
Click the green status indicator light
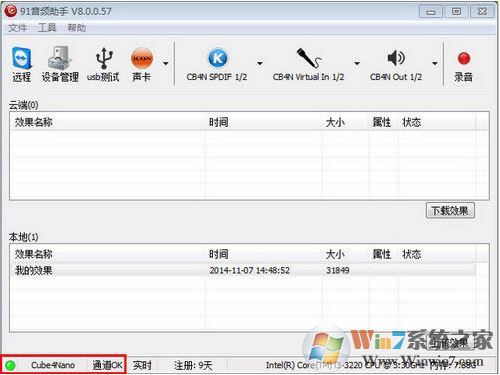pos(10,365)
